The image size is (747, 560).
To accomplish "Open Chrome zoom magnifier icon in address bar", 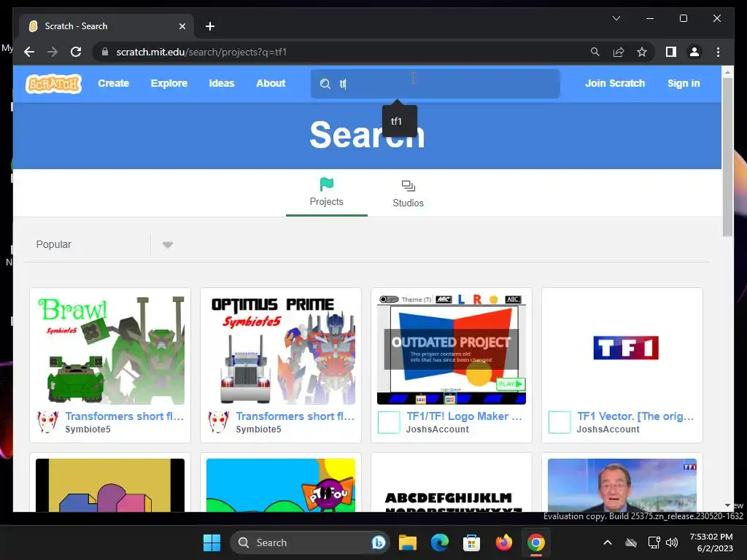I will (595, 52).
